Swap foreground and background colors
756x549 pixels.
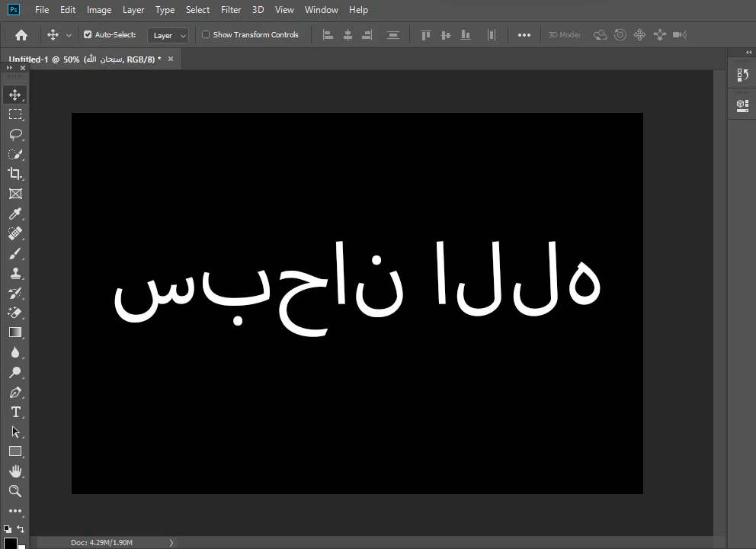point(21,528)
